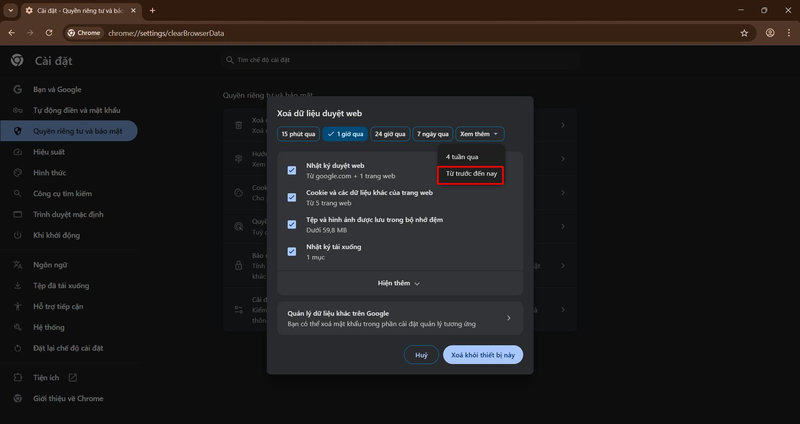Click the external link icon beside Tiện ích
This screenshot has height=424, width=800.
pyautogui.click(x=72, y=378)
